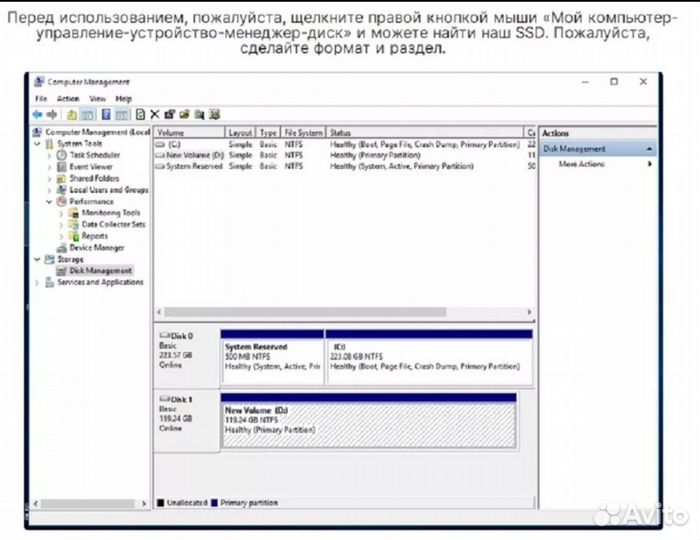Collapse the System Tools tree node
The height and width of the screenshot is (540, 700).
point(38,144)
